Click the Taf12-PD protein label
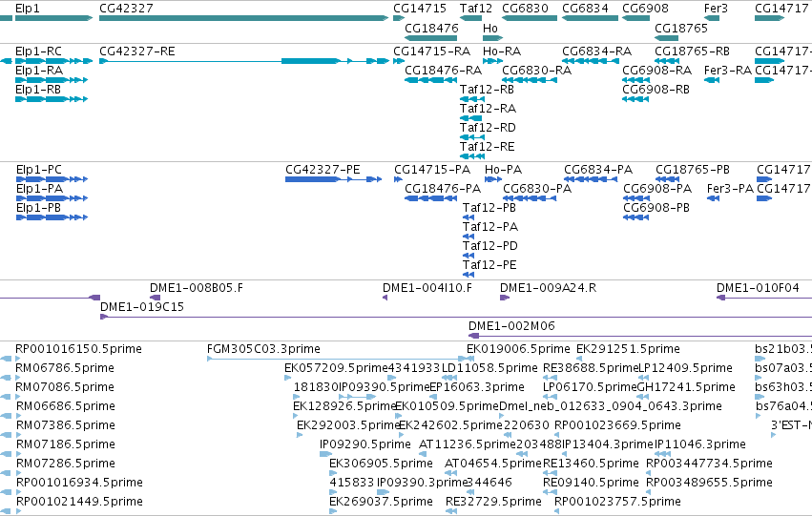The width and height of the screenshot is (812, 516). (x=489, y=246)
